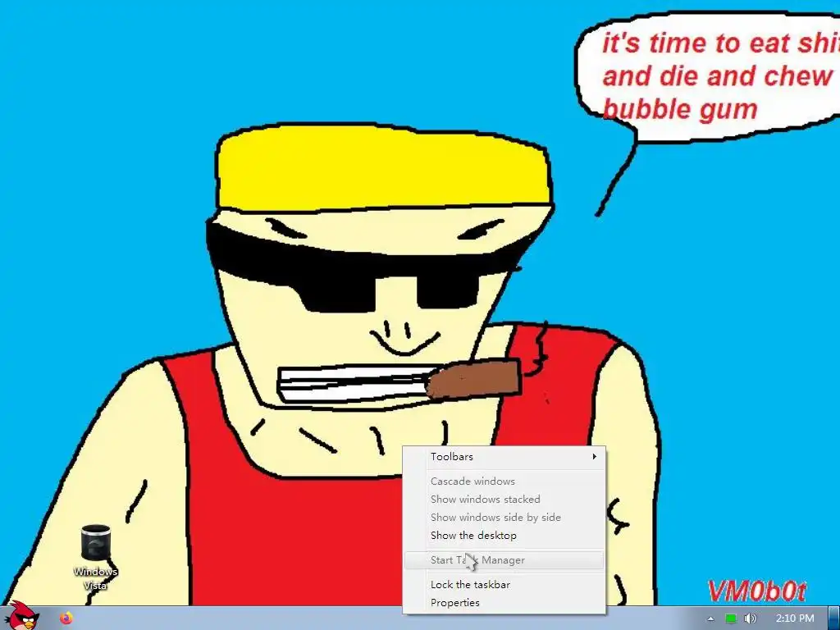The image size is (840, 630).
Task: Toggle Lock the taskbar
Action: pyautogui.click(x=504, y=585)
